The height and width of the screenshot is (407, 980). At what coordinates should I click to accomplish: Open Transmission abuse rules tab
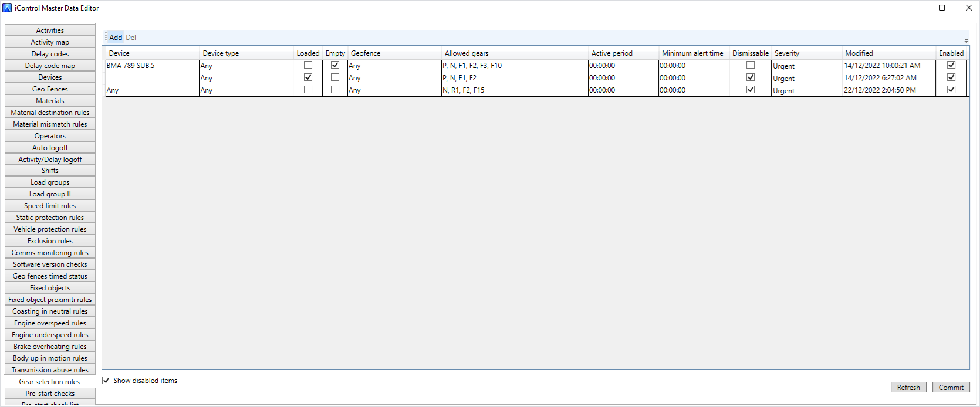pos(50,370)
